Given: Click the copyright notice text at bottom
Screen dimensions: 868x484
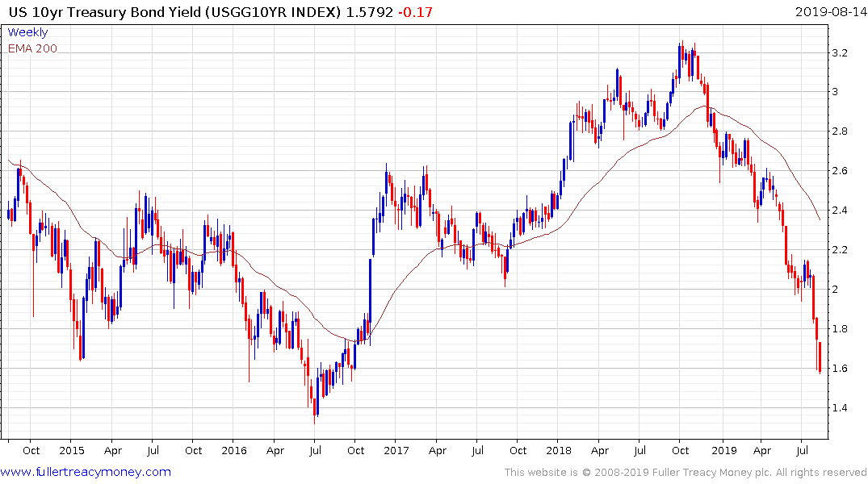Looking at the screenshot, I should click(686, 473).
